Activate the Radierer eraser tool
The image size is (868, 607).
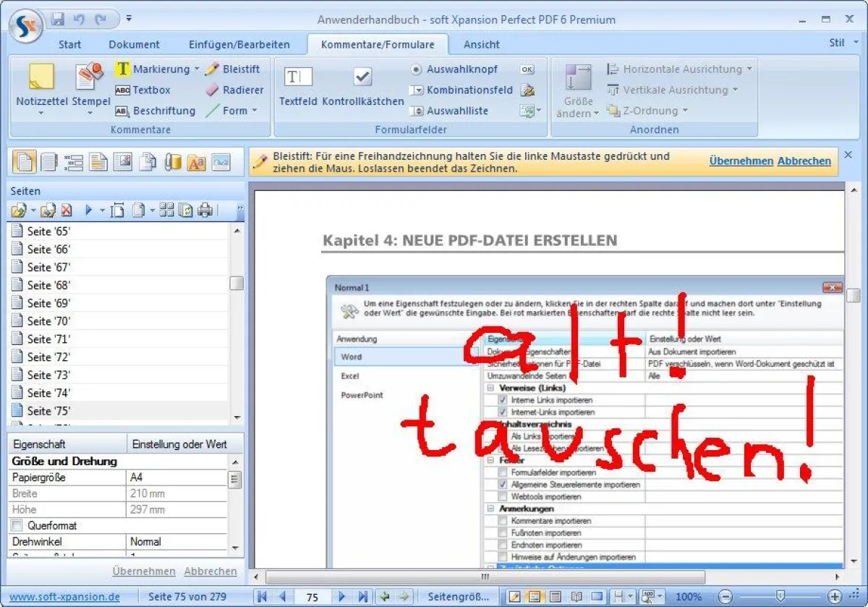(234, 90)
